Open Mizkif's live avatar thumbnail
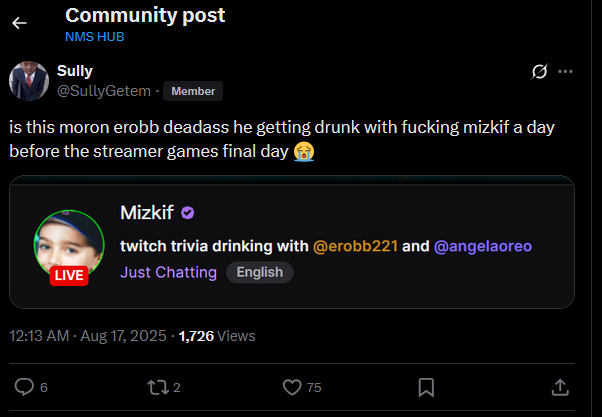 [69, 244]
